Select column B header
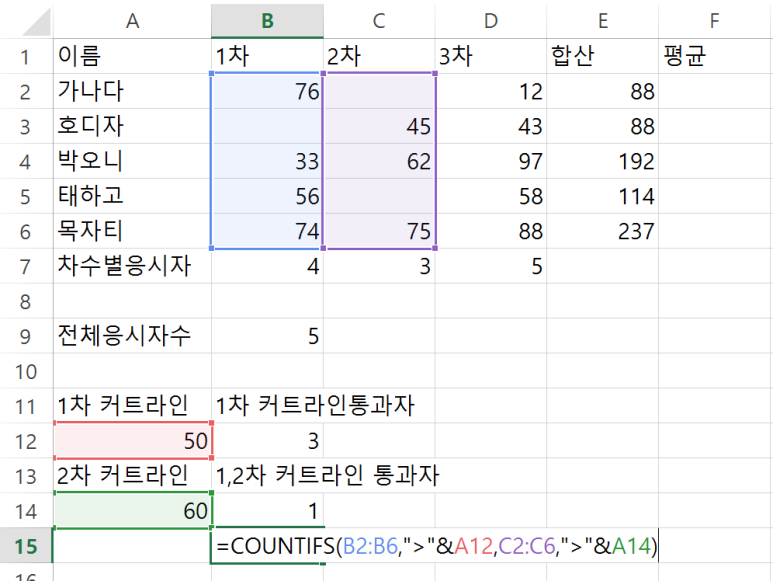The width and height of the screenshot is (773, 581). 267,21
